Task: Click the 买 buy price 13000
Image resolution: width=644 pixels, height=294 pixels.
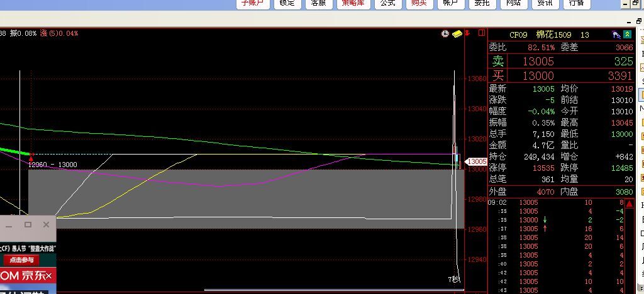Action: coord(538,76)
